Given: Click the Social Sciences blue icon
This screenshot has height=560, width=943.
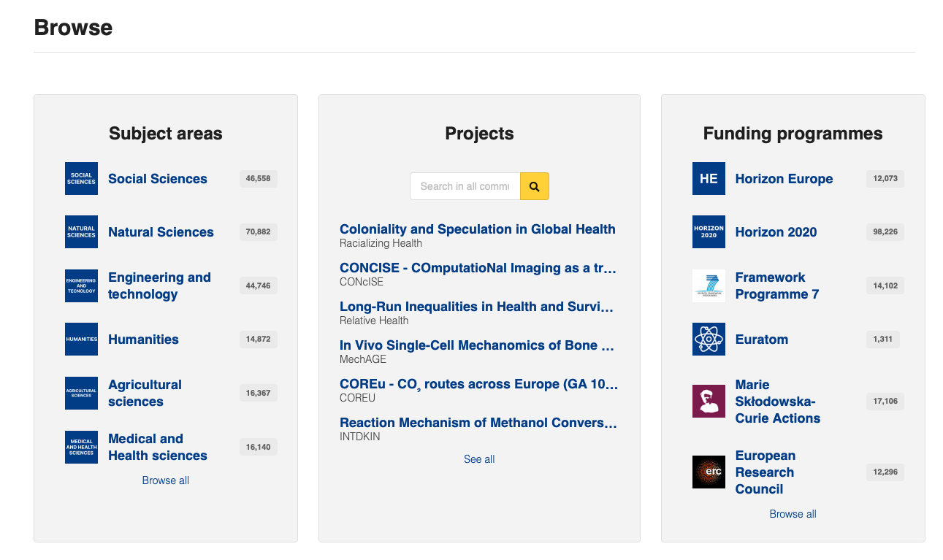Looking at the screenshot, I should [x=81, y=178].
